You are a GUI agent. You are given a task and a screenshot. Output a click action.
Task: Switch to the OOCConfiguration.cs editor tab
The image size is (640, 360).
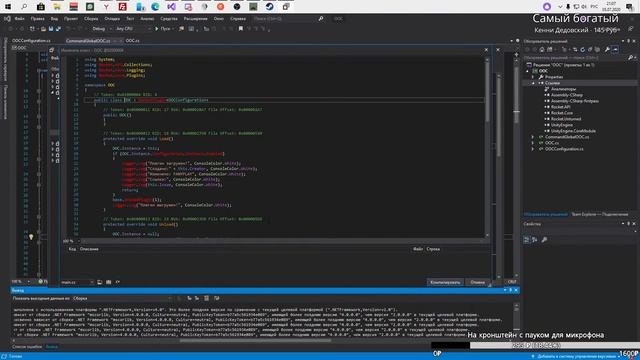pos(31,41)
